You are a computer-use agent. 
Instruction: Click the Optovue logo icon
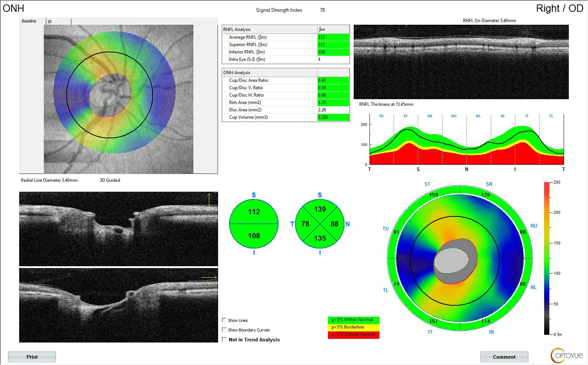567,355
